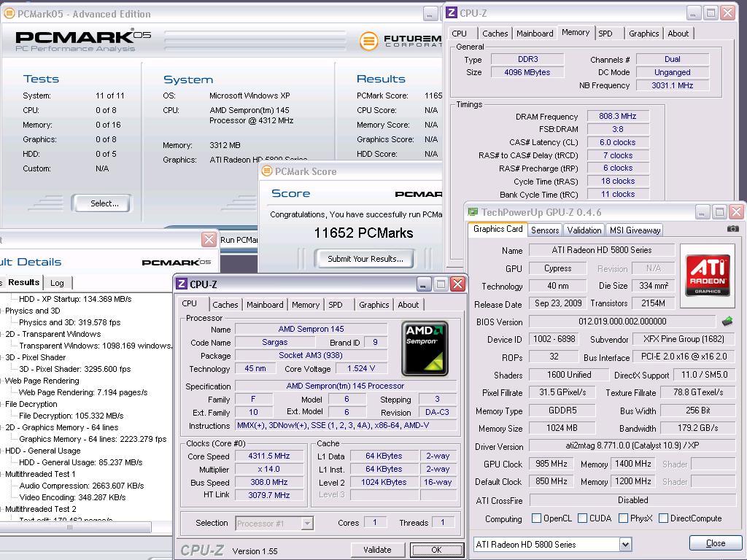Viewport: 747px width, 560px height.
Task: Minimize the GPU-Z window
Action: click(x=703, y=212)
